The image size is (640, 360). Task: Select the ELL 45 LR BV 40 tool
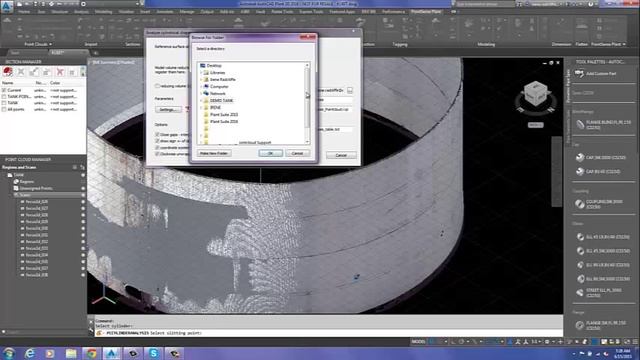point(603,237)
